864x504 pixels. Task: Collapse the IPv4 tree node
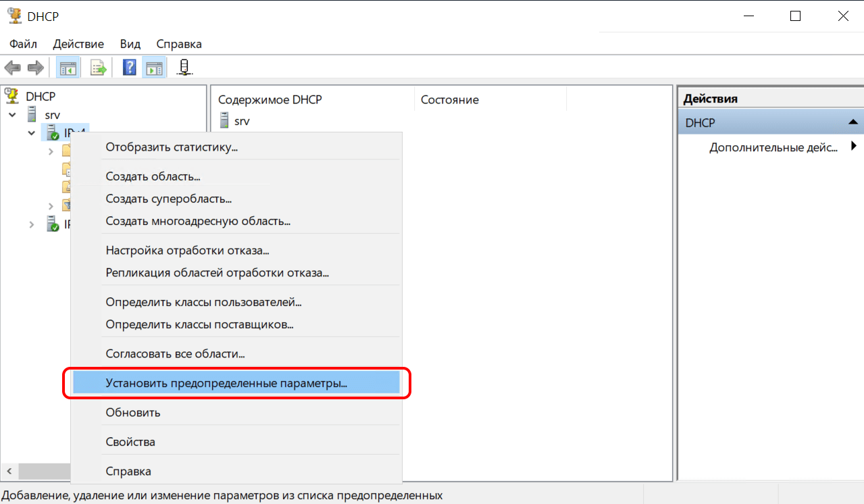coord(31,133)
